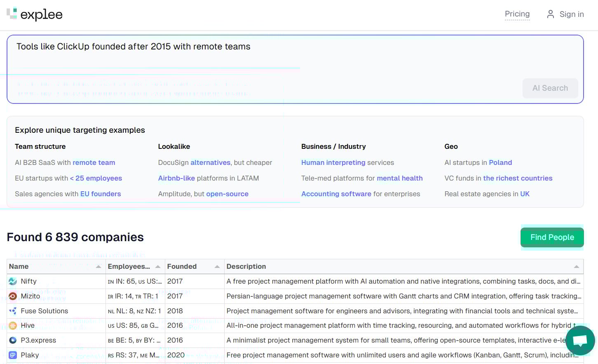Open the Nifty company name
The width and height of the screenshot is (598, 364).
(x=28, y=281)
